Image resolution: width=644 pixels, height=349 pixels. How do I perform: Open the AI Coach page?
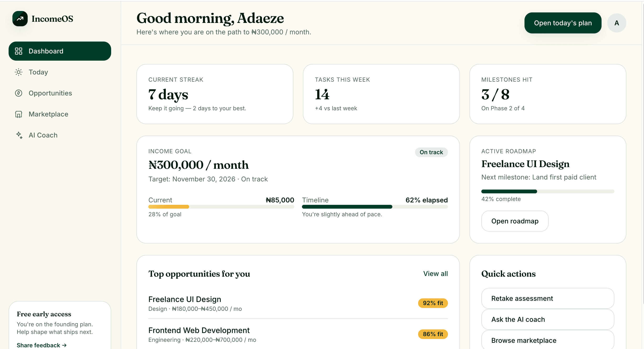pos(60,135)
